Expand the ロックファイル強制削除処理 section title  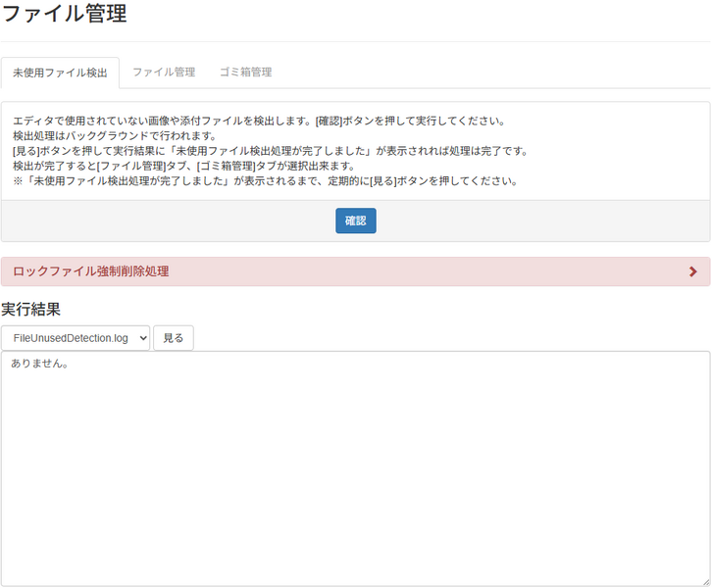[x=91, y=271]
